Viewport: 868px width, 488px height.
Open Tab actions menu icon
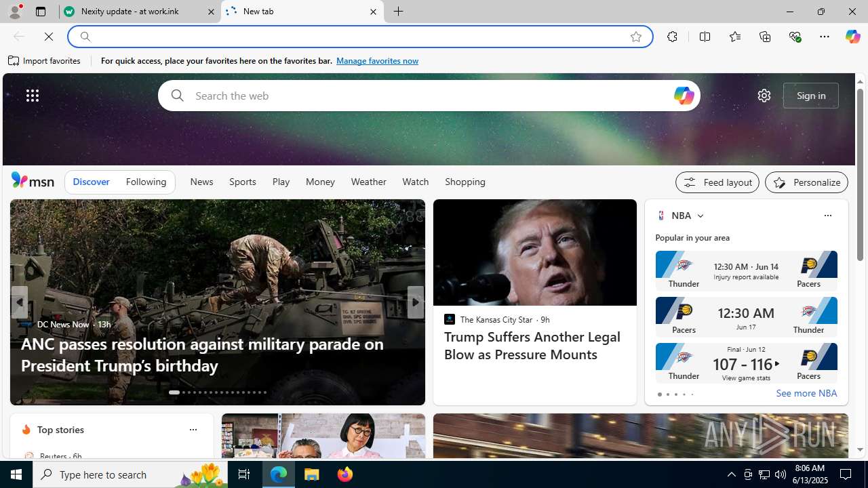tap(41, 12)
